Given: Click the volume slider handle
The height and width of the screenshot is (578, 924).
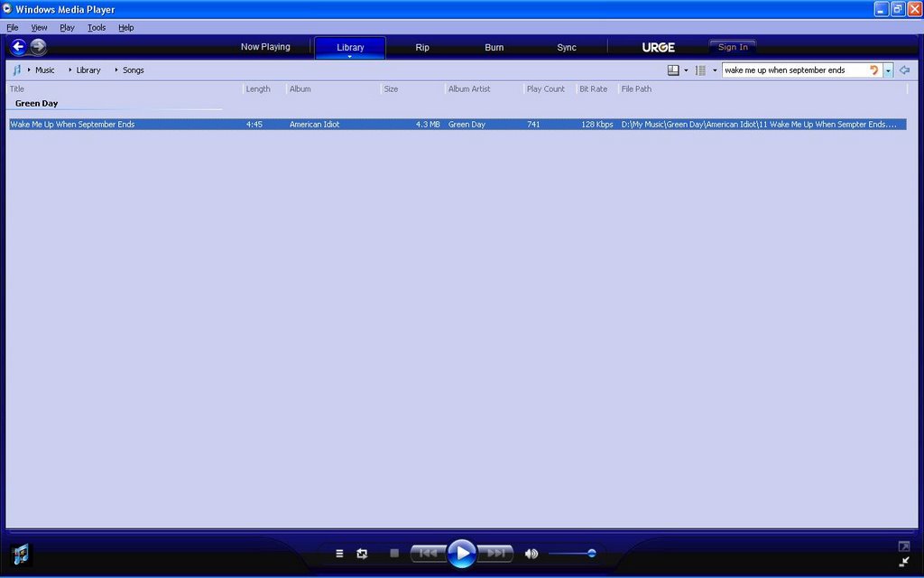Looking at the screenshot, I should (x=592, y=554).
